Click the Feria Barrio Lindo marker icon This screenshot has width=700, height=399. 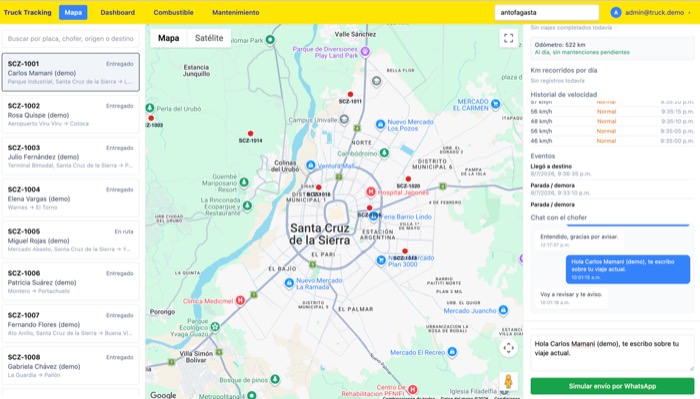(x=374, y=216)
